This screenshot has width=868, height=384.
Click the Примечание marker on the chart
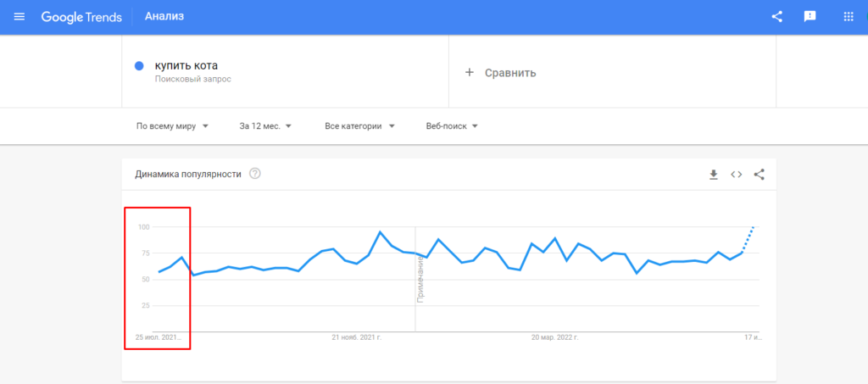(420, 280)
